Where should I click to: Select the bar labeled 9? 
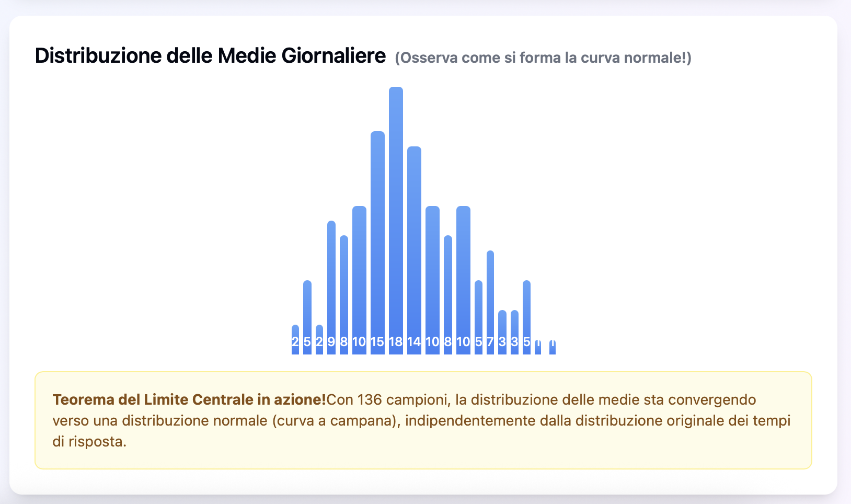click(x=331, y=288)
